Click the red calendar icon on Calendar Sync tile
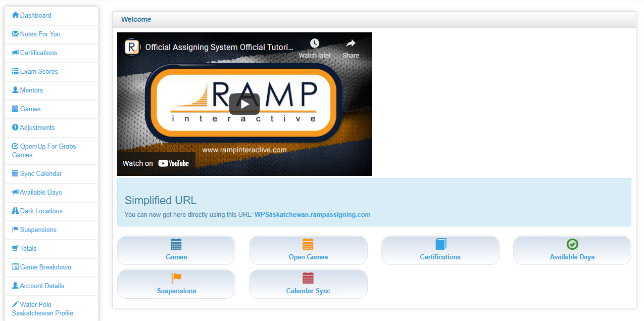 (x=308, y=278)
